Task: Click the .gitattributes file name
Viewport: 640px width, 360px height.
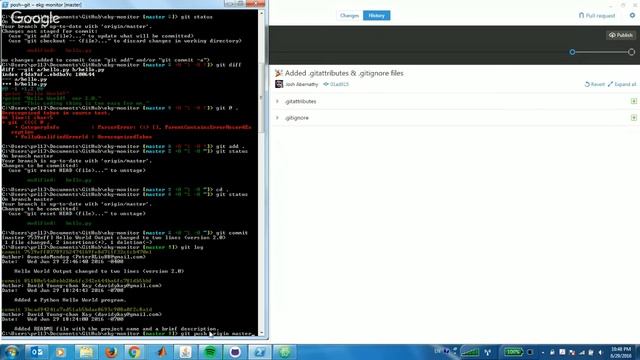Action: point(300,101)
